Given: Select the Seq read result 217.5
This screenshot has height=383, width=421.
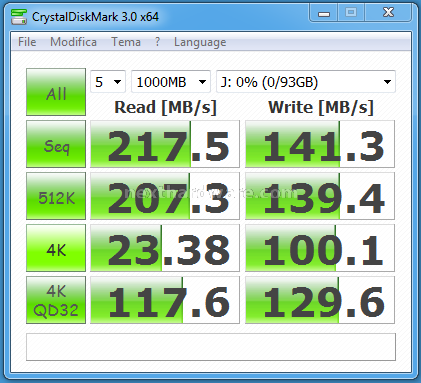Looking at the screenshot, I should [x=165, y=144].
